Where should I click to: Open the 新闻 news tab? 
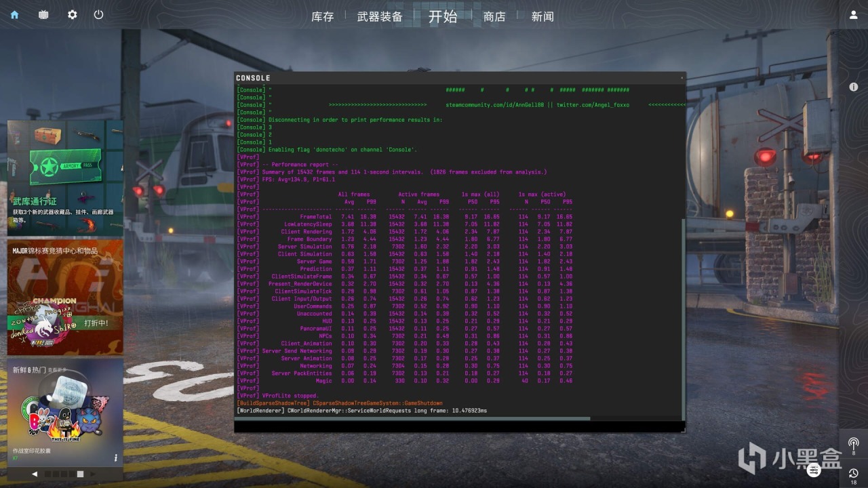[542, 17]
